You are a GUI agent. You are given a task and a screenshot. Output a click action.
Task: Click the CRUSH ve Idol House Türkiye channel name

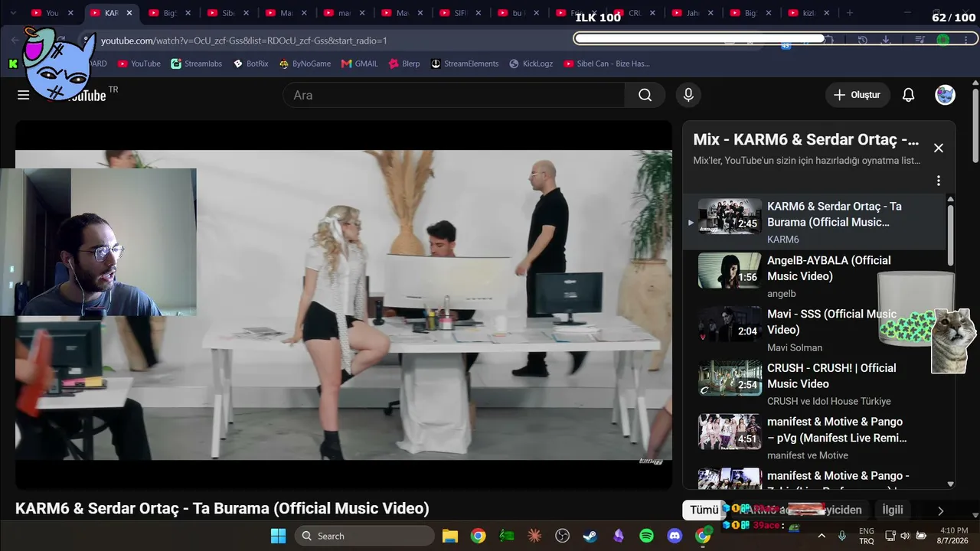tap(829, 401)
